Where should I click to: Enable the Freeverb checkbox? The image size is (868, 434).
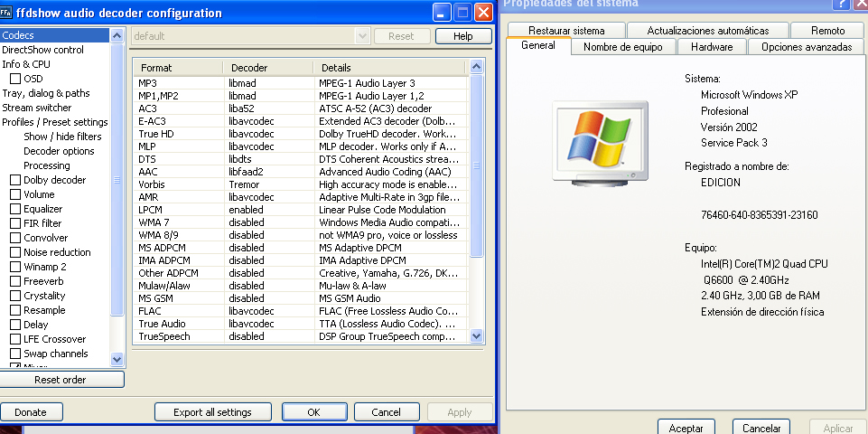point(15,281)
